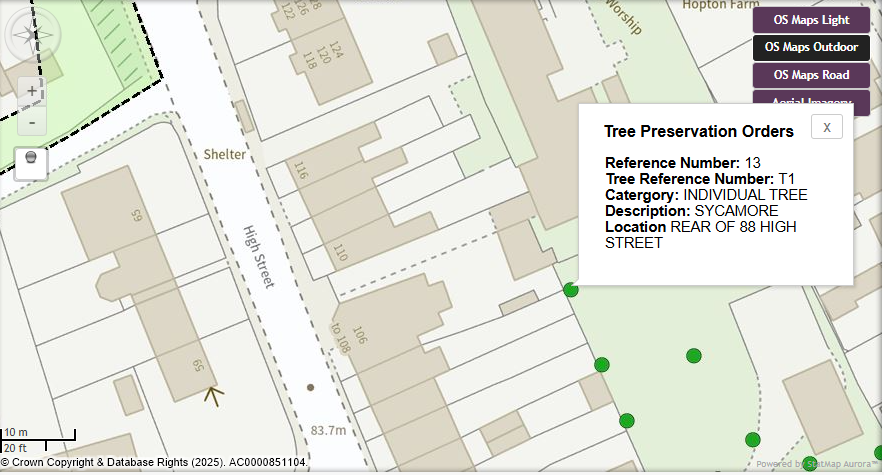Click the arrow symbol below building 59
This screenshot has height=475, width=884.
click(212, 396)
